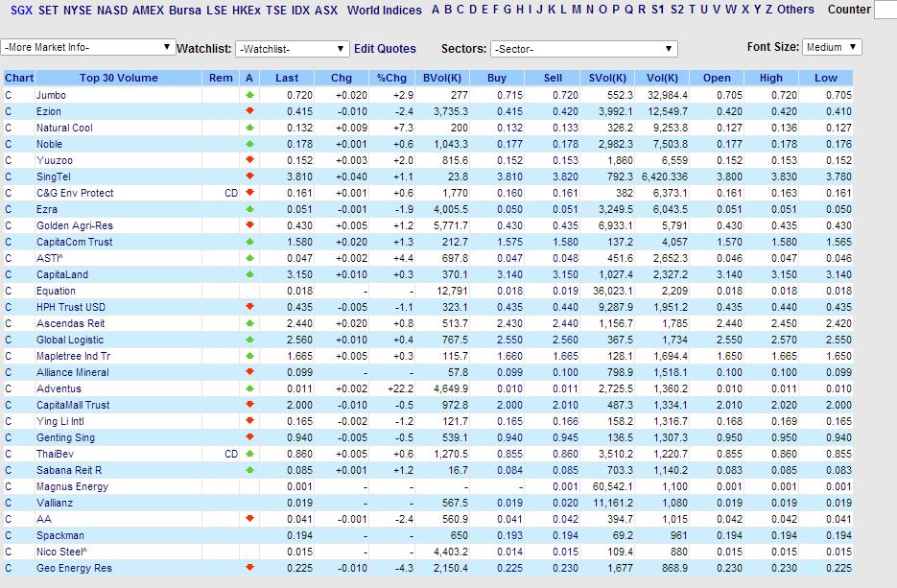Image resolution: width=897 pixels, height=588 pixels.
Task: Click the red down arrow in Alliance Mineral row
Action: [x=249, y=372]
